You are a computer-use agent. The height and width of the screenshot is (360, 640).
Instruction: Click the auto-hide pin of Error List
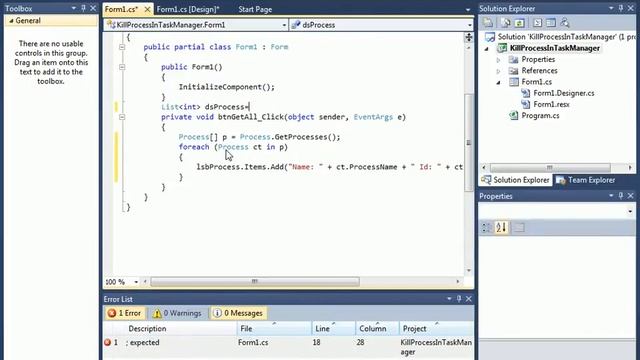(459, 299)
